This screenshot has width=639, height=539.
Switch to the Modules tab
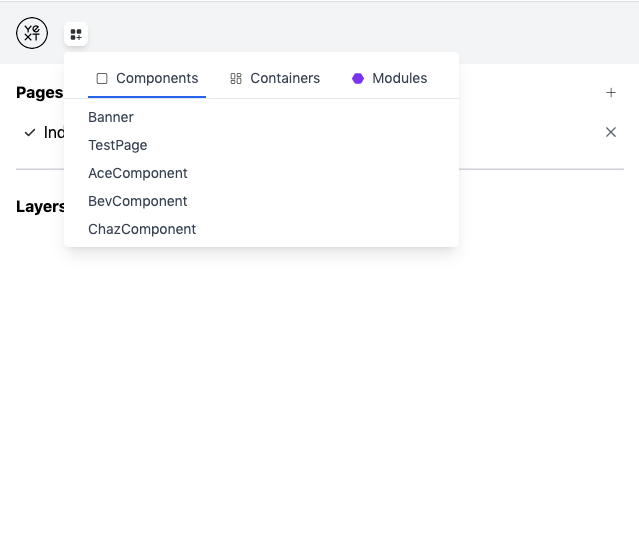[399, 78]
